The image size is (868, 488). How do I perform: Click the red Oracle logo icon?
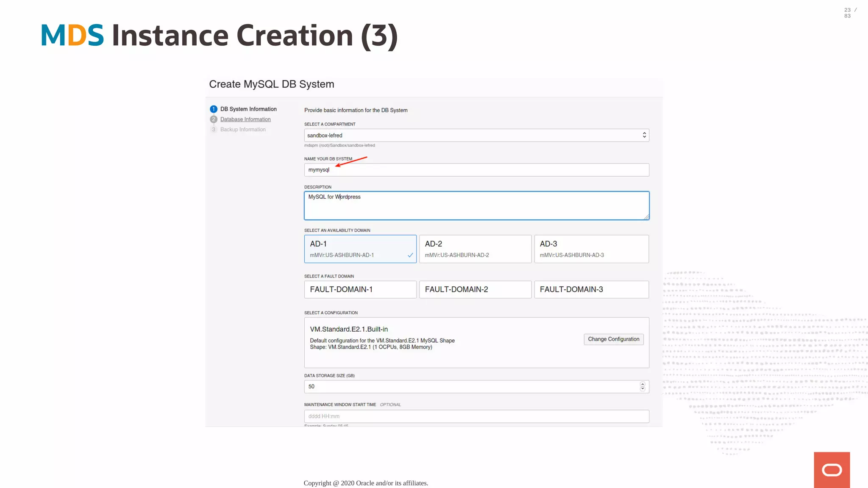click(x=832, y=470)
